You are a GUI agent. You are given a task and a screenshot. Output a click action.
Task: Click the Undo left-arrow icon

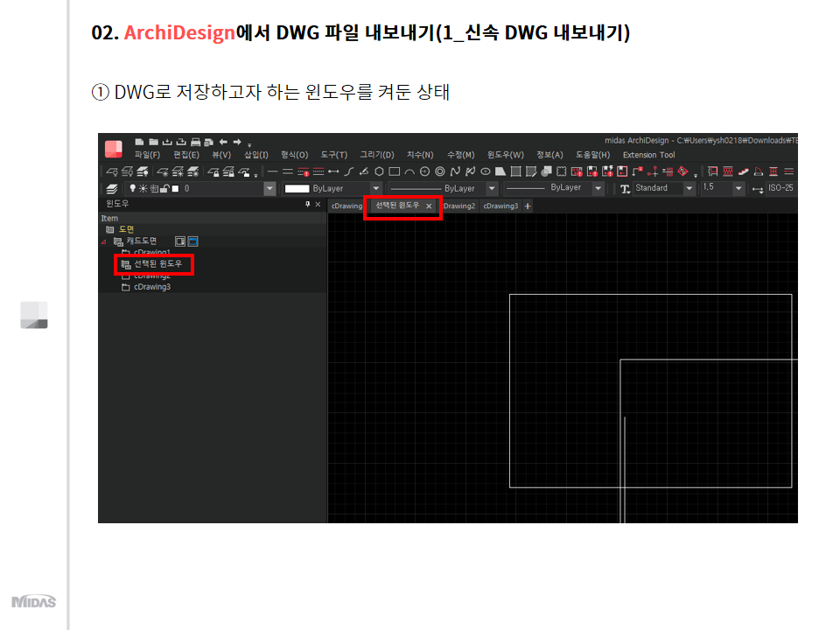[223, 142]
